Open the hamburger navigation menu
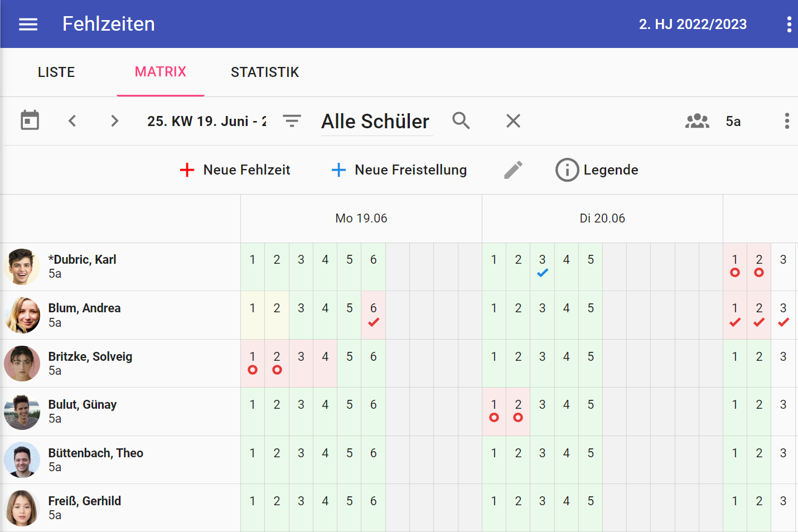798x532 pixels. [x=28, y=24]
